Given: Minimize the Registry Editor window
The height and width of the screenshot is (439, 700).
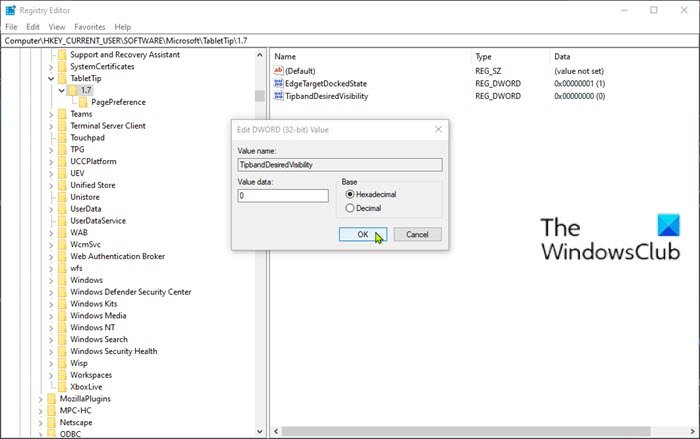Looking at the screenshot, I should click(624, 10).
